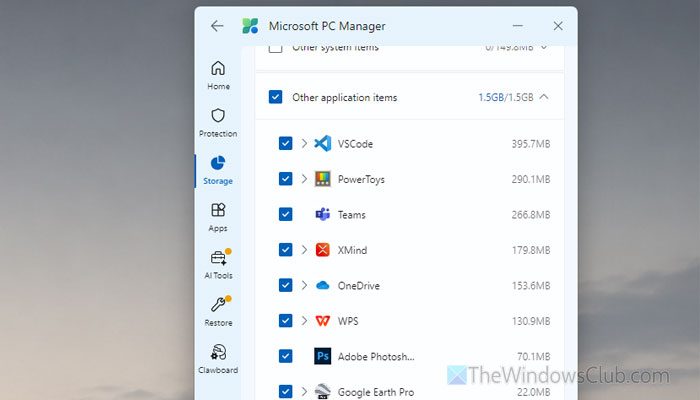The width and height of the screenshot is (700, 400).
Task: Go back using the back arrow
Action: (217, 26)
